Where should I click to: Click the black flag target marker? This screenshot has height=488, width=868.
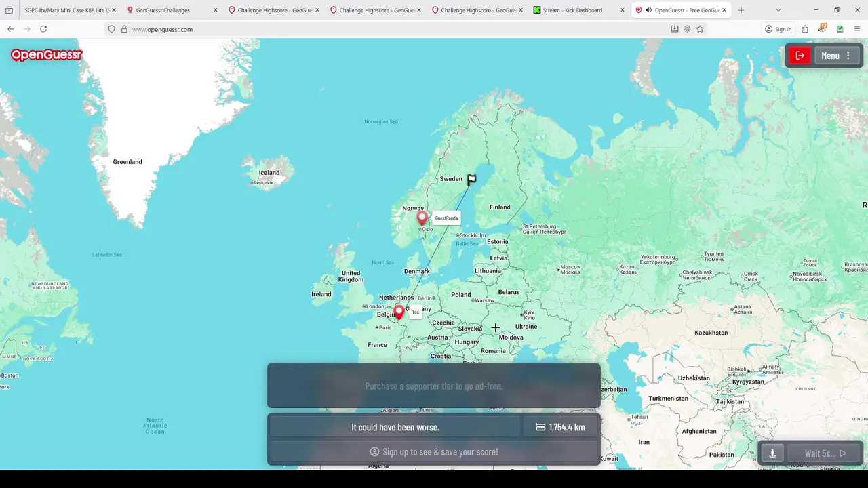point(471,180)
